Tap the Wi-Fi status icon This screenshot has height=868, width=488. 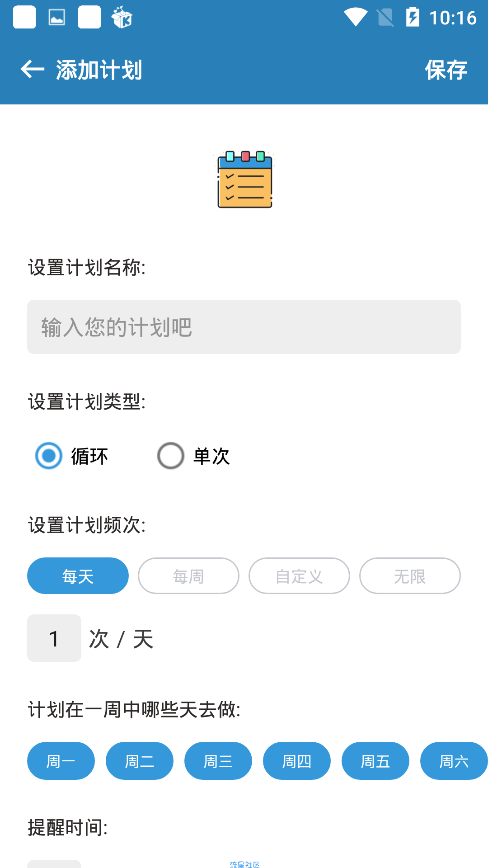[356, 18]
